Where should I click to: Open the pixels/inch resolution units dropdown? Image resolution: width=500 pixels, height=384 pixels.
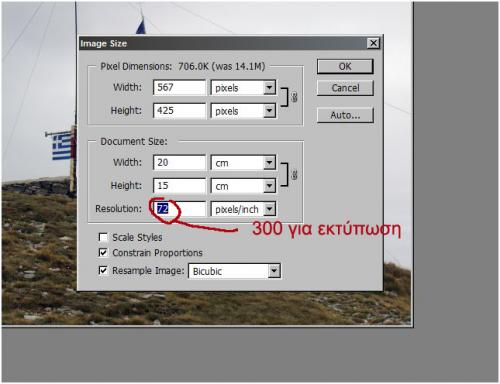[x=243, y=209]
